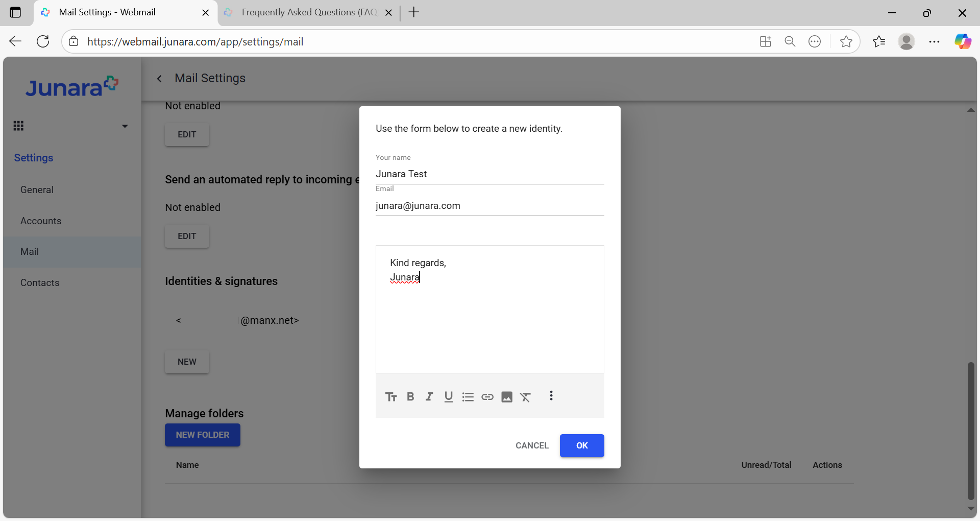Clear text formatting in signature editor
This screenshot has width=980, height=521.
(x=526, y=397)
